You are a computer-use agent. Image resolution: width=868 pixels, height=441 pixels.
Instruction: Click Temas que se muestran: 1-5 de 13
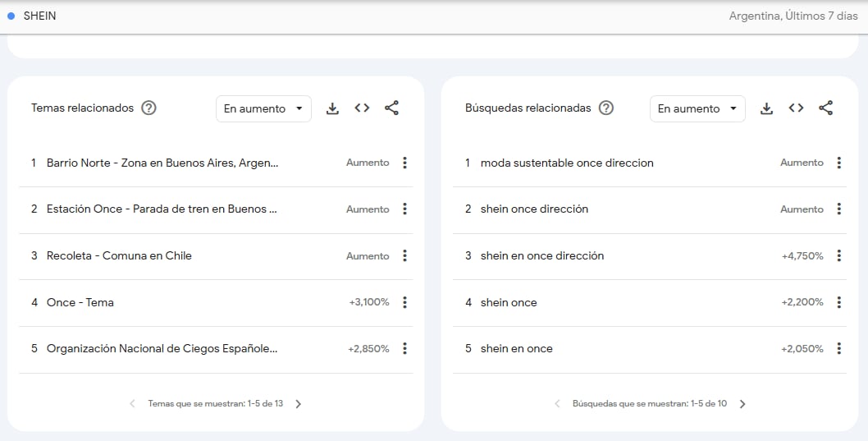[215, 403]
